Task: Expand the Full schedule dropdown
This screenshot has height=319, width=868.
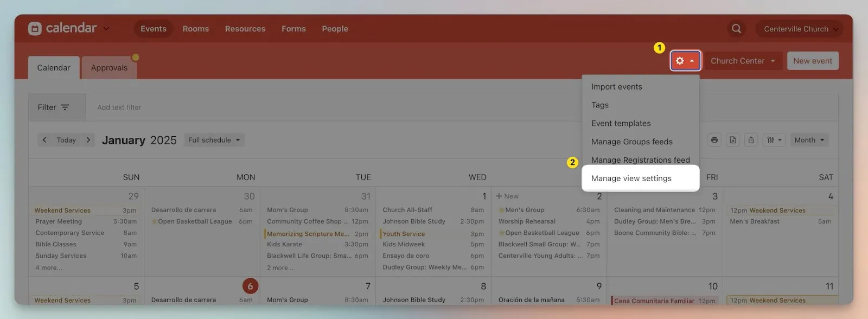Action: (x=214, y=140)
